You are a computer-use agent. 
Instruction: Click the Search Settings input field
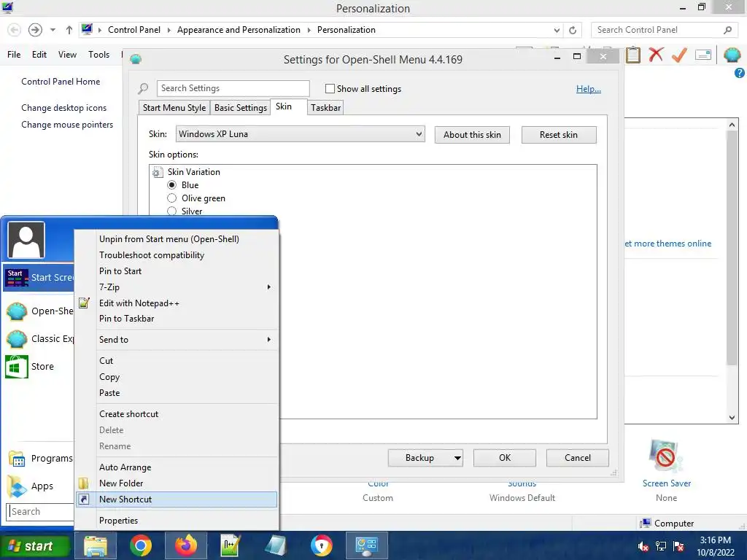(233, 88)
